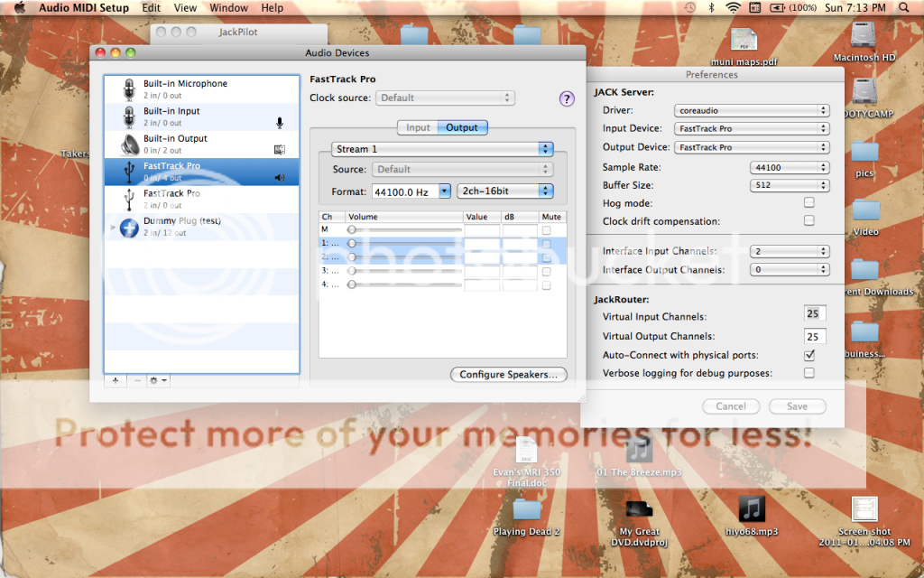Open the Window menu in menu bar

click(x=229, y=8)
